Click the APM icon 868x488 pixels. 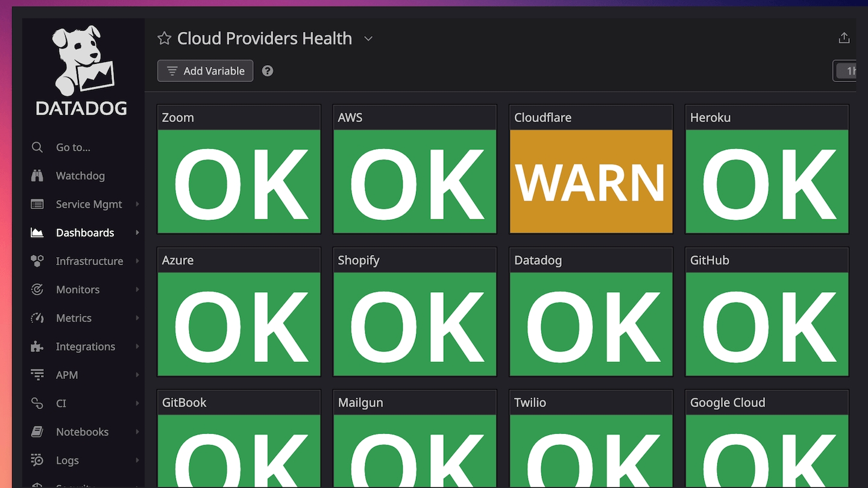[x=37, y=375]
